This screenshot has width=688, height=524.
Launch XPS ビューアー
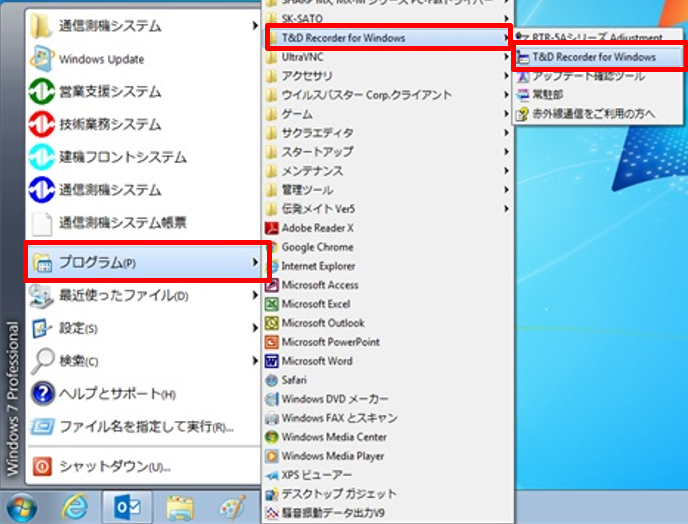point(388,475)
